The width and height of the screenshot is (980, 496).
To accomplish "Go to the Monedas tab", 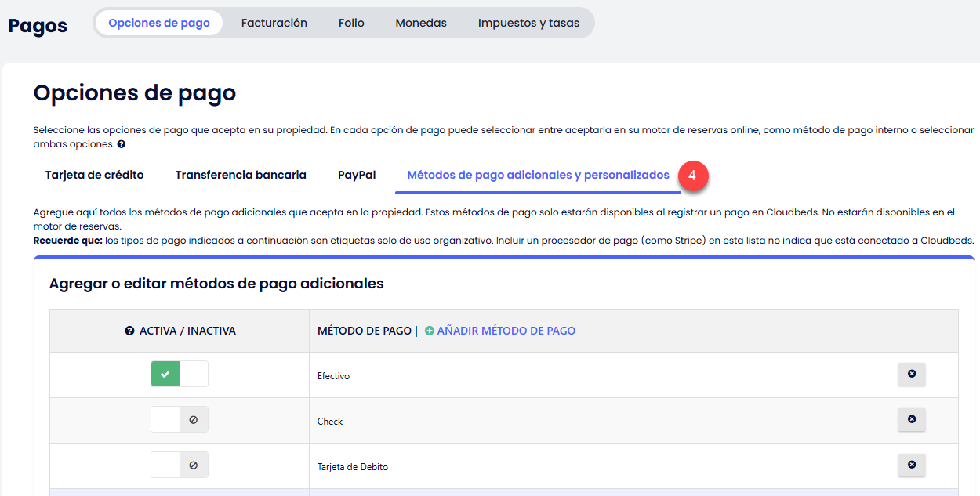I will pyautogui.click(x=421, y=23).
